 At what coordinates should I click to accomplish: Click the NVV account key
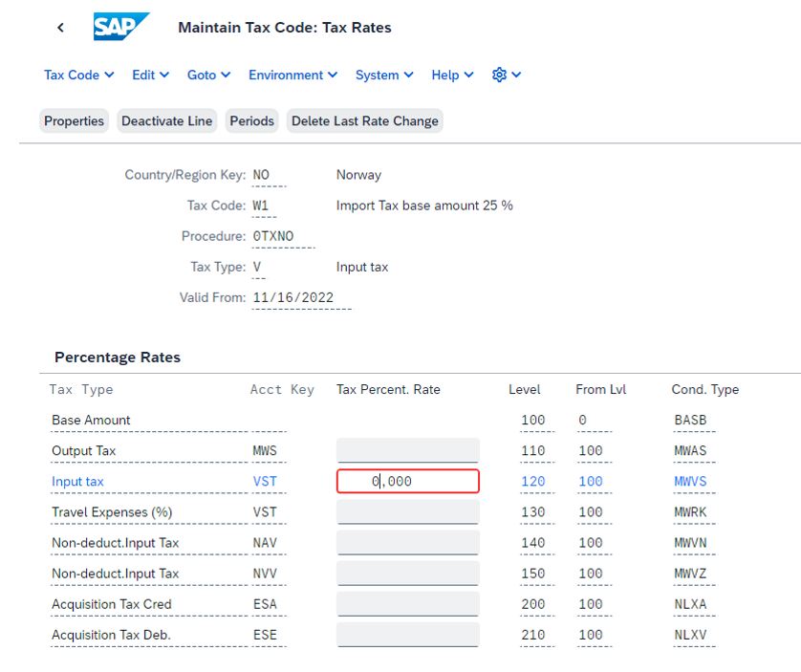(265, 574)
